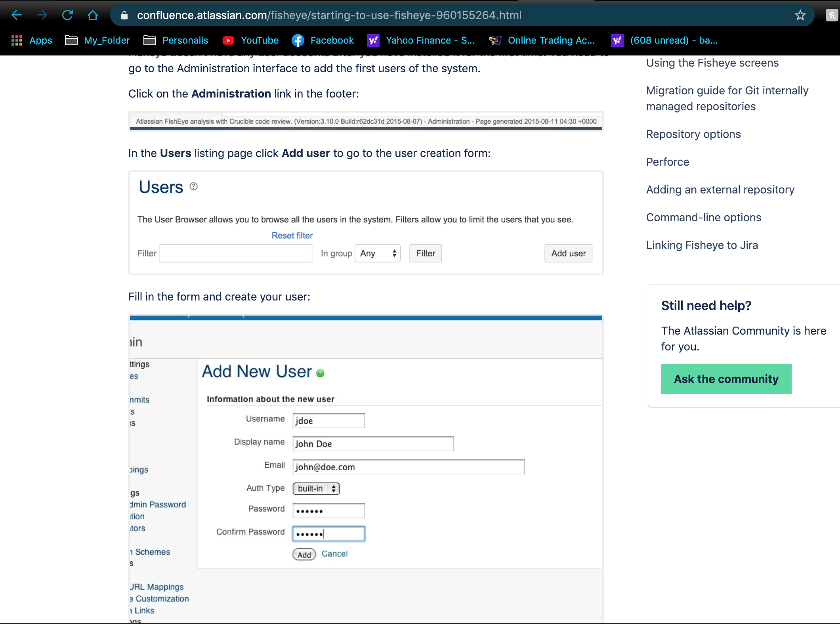Open the (608 unread) mail bookmark
Image resolution: width=840 pixels, height=624 pixels.
[x=664, y=40]
